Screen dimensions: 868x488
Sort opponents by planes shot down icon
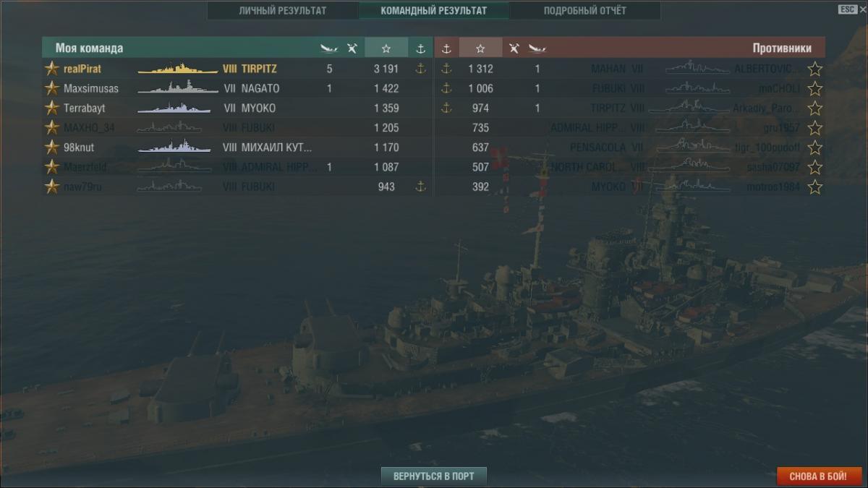[514, 48]
